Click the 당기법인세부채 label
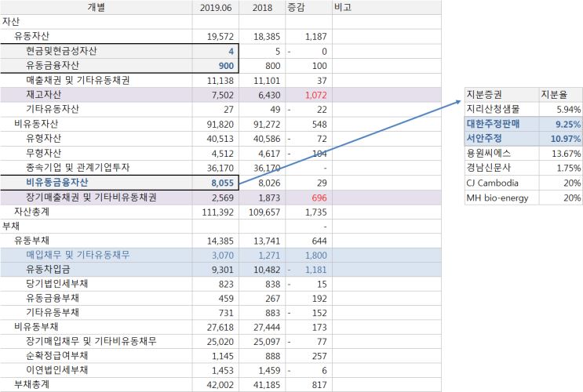This screenshot has width=583, height=392. [56, 284]
